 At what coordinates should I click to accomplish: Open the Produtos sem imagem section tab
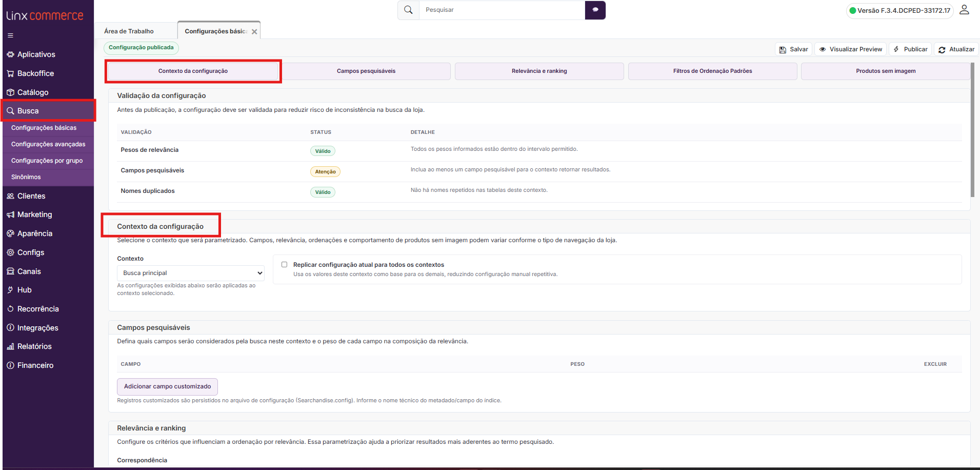(x=886, y=71)
